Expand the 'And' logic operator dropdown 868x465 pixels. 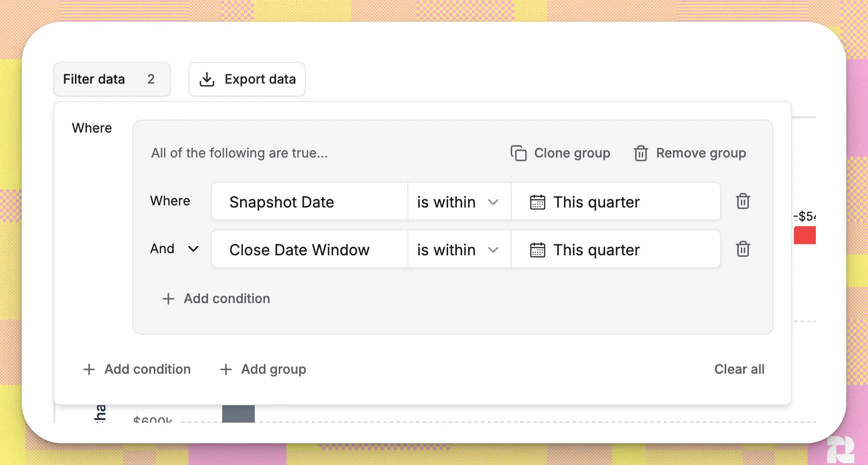click(x=193, y=249)
